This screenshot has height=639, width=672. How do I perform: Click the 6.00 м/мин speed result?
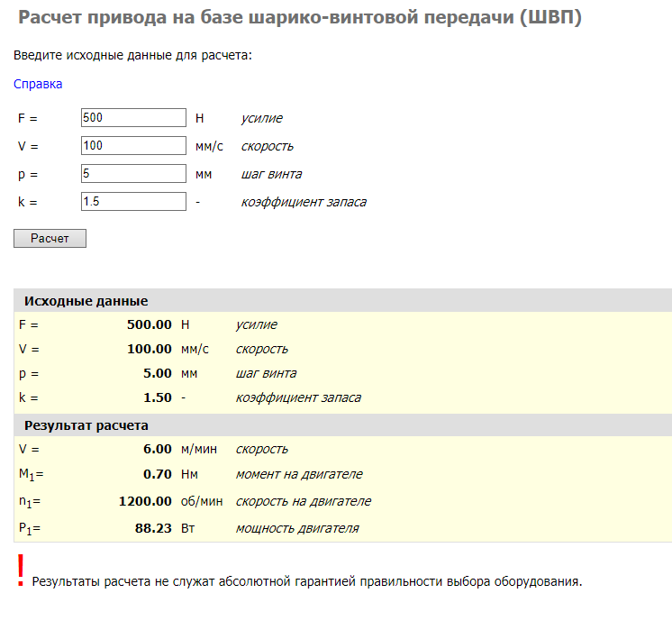click(x=158, y=449)
